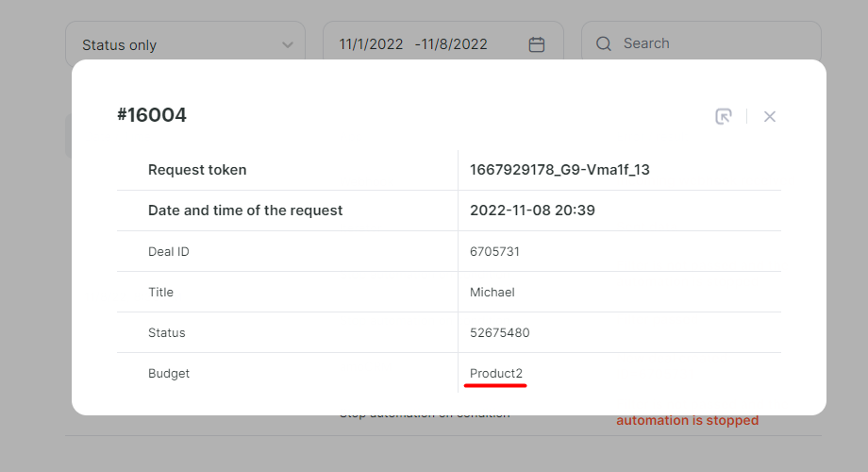Open request details in new window icon
The width and height of the screenshot is (868, 472).
tap(724, 116)
